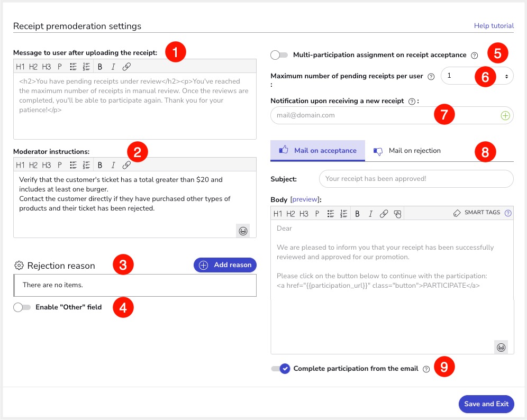Click link icon in Message to user toolbar

click(126, 67)
